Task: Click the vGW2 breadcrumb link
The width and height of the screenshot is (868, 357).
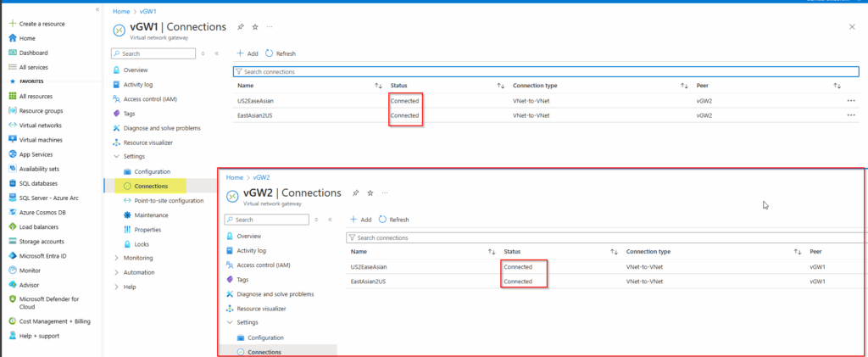Action: [261, 177]
